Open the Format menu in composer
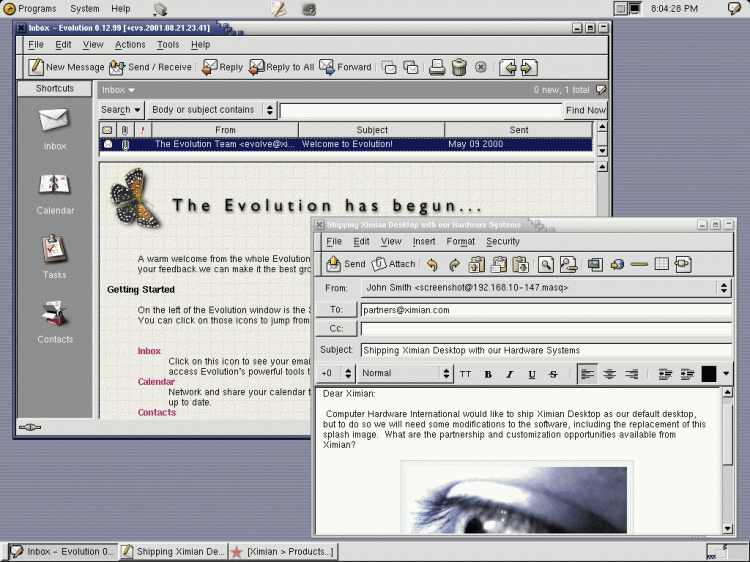Viewport: 750px width, 562px height. (461, 242)
